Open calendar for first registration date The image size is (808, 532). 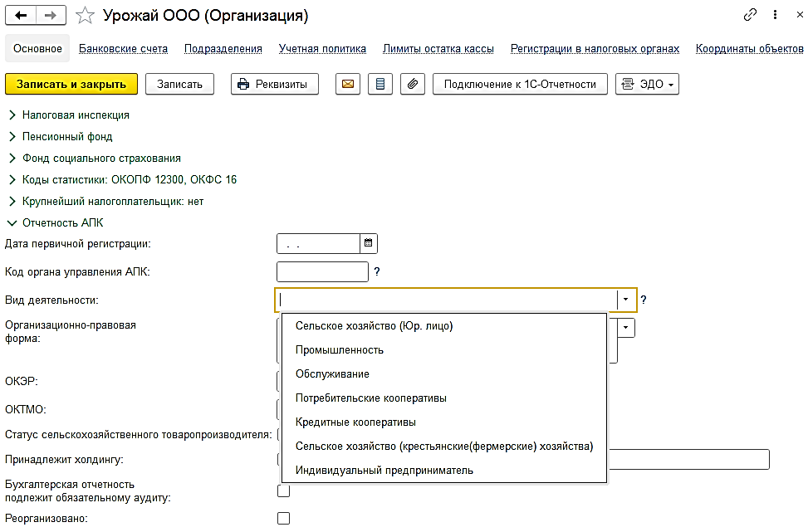[x=369, y=244]
